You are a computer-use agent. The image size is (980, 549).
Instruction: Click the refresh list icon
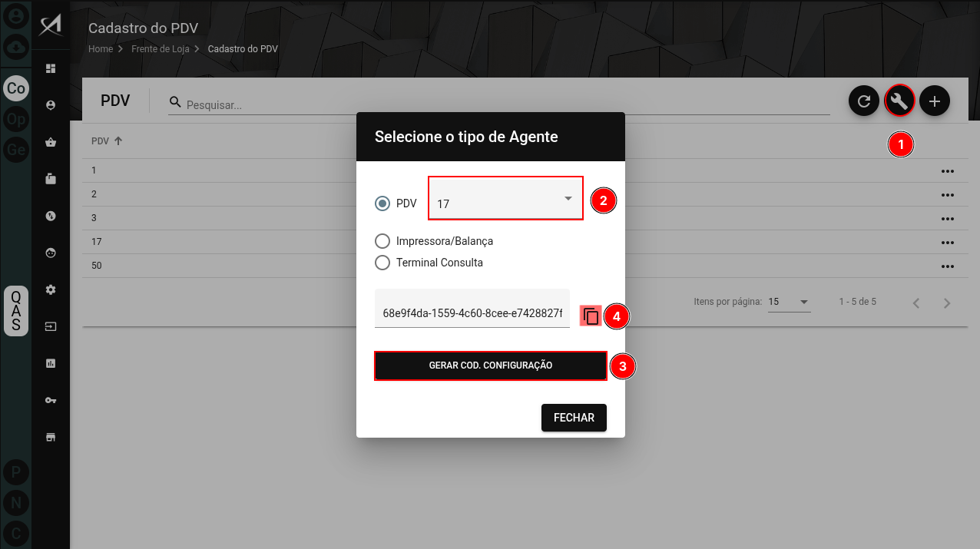coord(864,101)
